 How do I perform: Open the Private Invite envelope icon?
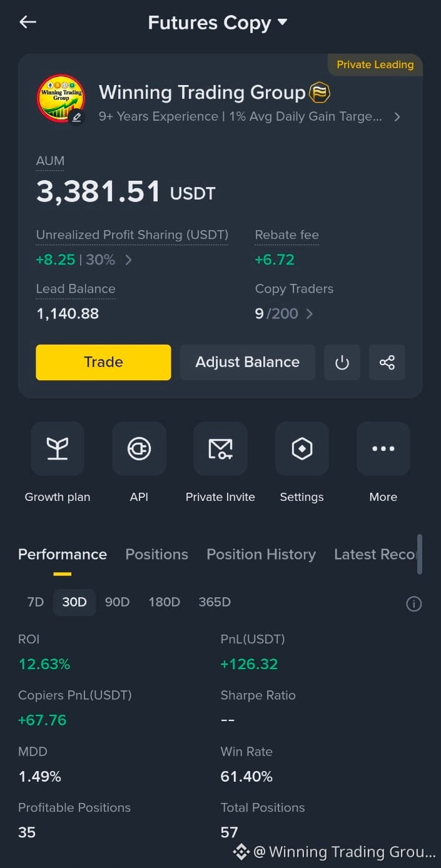(x=220, y=448)
